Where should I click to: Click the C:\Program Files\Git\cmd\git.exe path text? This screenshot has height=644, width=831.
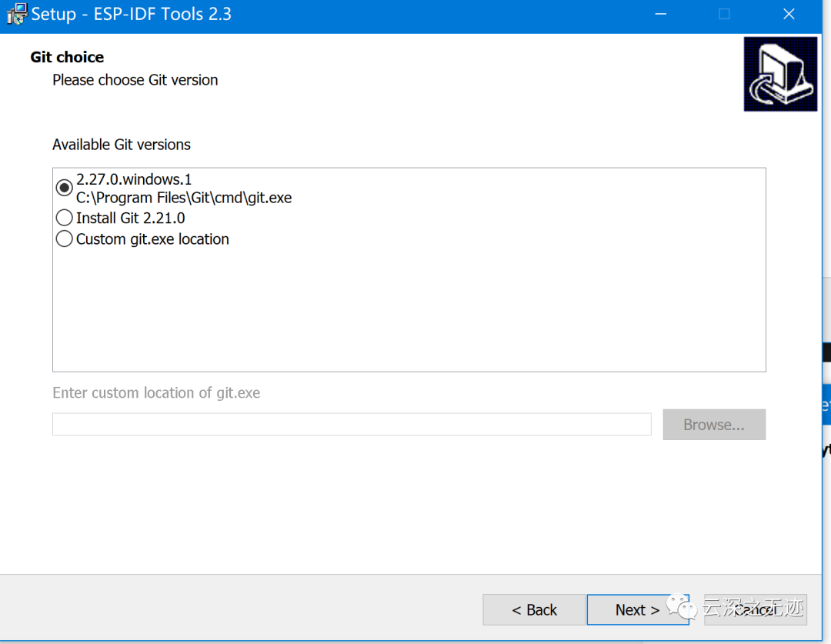point(184,198)
